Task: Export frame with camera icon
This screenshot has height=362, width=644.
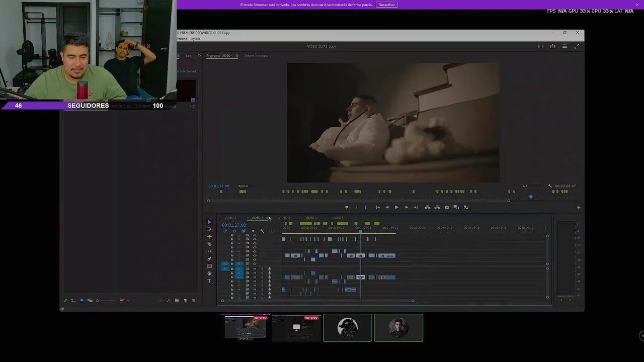Action: point(447,207)
